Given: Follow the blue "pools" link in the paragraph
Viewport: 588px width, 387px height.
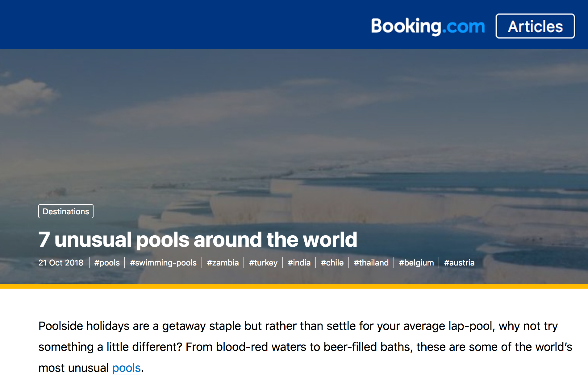Looking at the screenshot, I should (x=126, y=368).
